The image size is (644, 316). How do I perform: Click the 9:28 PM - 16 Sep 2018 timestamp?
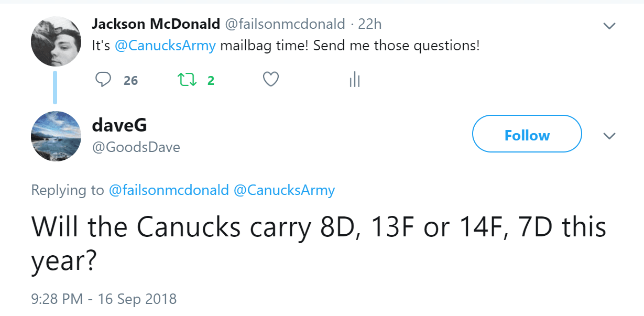(x=104, y=299)
